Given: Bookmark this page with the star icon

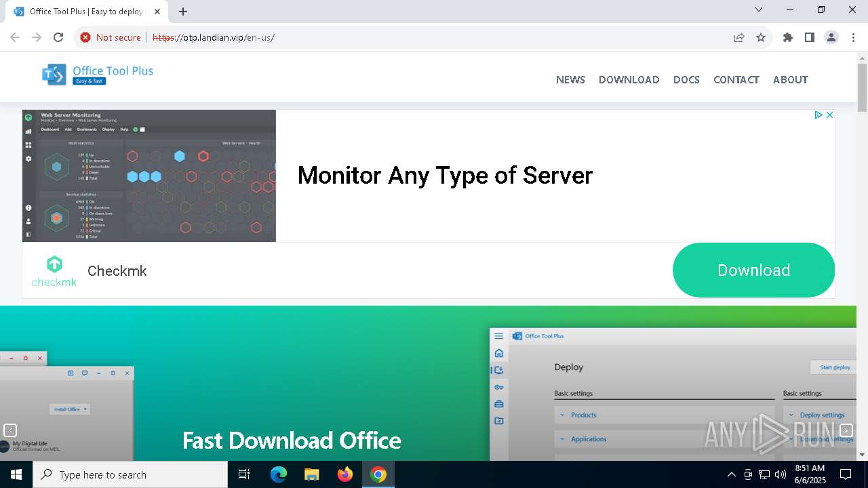Looking at the screenshot, I should click(x=761, y=37).
